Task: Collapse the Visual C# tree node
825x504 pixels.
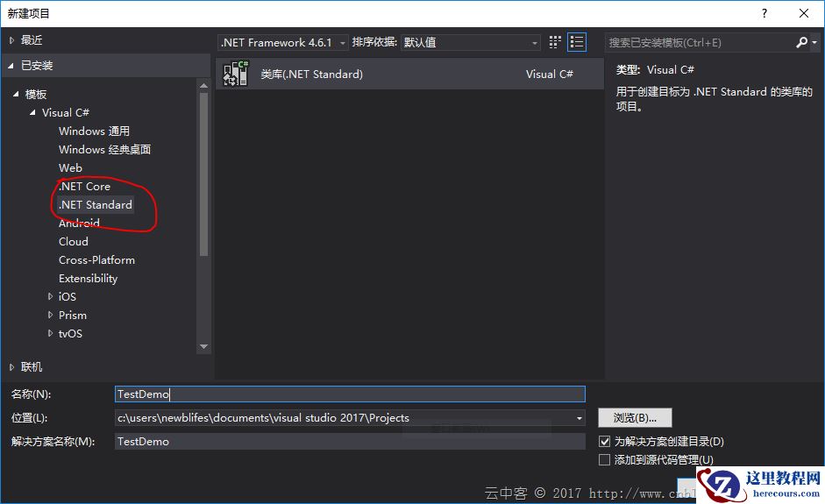Action: pyautogui.click(x=32, y=112)
